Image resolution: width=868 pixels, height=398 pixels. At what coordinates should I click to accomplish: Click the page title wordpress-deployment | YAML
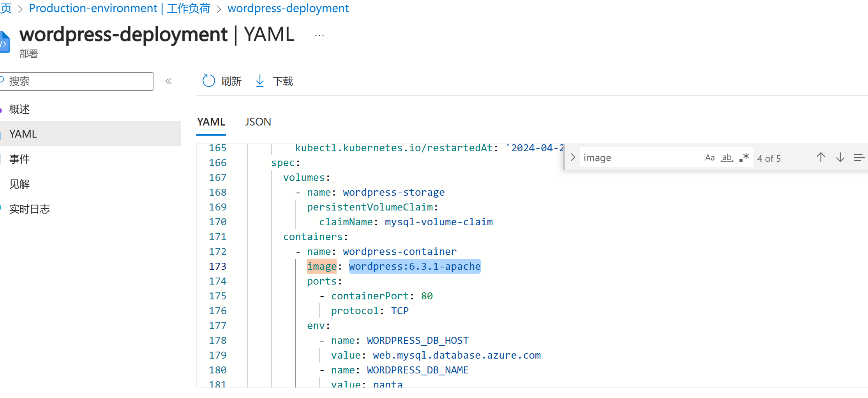pos(157,34)
